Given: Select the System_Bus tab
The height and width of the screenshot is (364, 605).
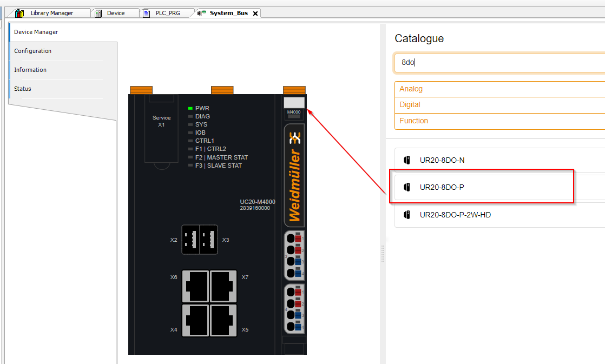Looking at the screenshot, I should coord(228,13).
